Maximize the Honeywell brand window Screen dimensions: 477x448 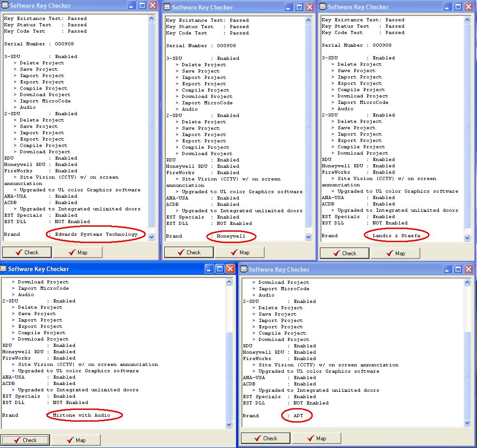click(300, 7)
